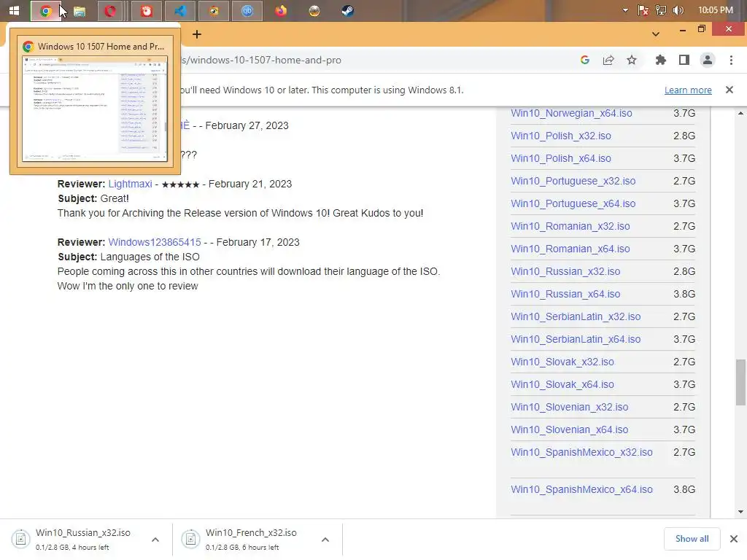Image resolution: width=747 pixels, height=560 pixels.
Task: Open the volume speaker tray icon
Action: pyautogui.click(x=678, y=10)
